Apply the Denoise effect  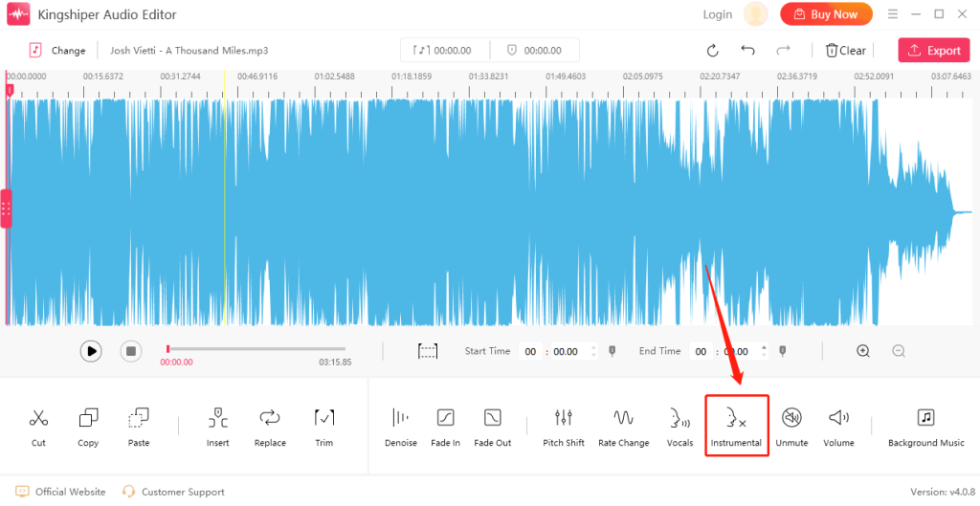(401, 427)
